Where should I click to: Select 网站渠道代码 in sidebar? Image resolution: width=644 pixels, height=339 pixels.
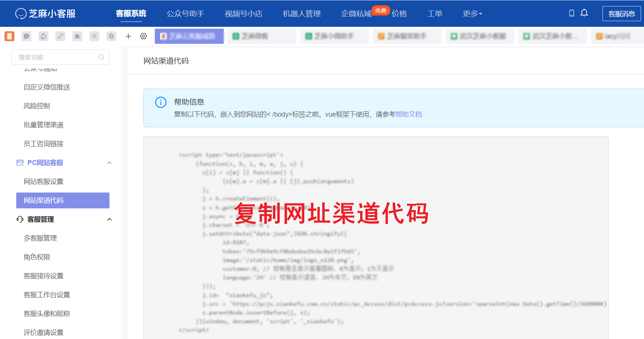pyautogui.click(x=63, y=200)
